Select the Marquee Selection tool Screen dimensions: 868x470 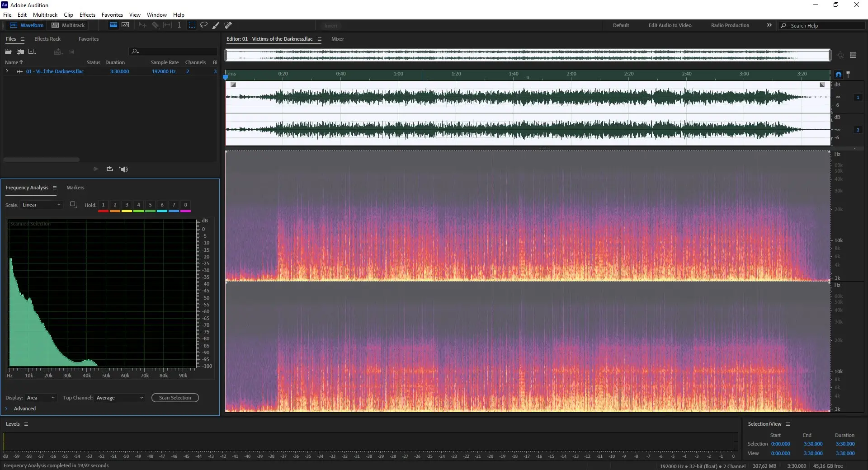(192, 25)
